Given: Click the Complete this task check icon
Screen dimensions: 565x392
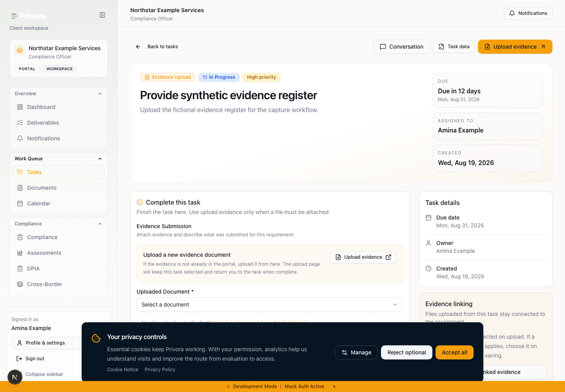Looking at the screenshot, I should 140,202.
